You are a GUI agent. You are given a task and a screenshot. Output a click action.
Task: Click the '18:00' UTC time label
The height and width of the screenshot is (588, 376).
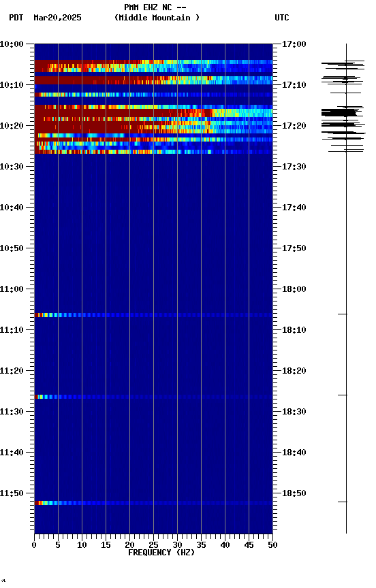coord(294,289)
